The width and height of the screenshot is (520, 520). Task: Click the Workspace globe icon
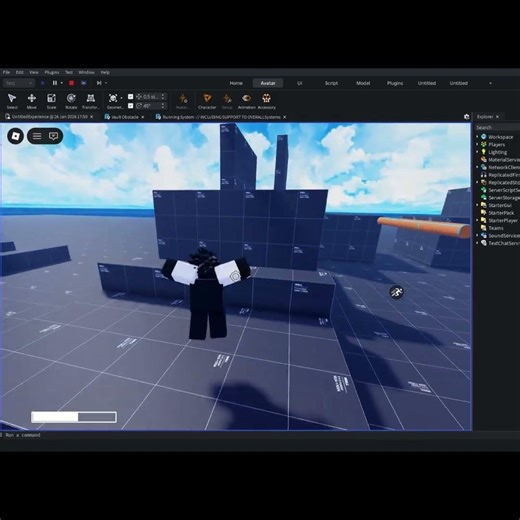(483, 137)
